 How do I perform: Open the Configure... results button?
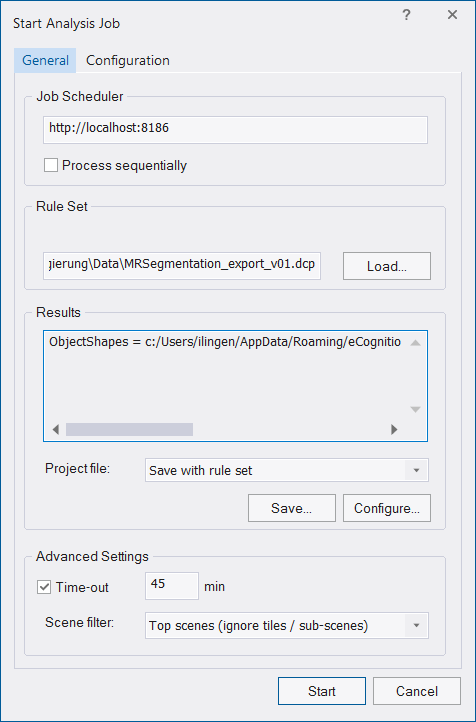click(387, 508)
